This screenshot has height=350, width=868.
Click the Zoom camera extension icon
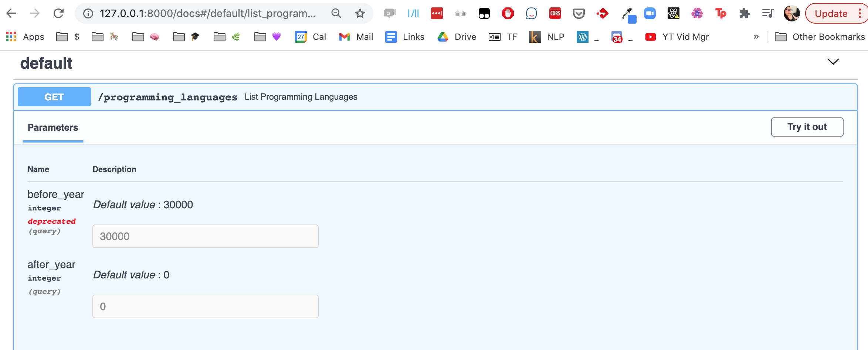point(650,13)
